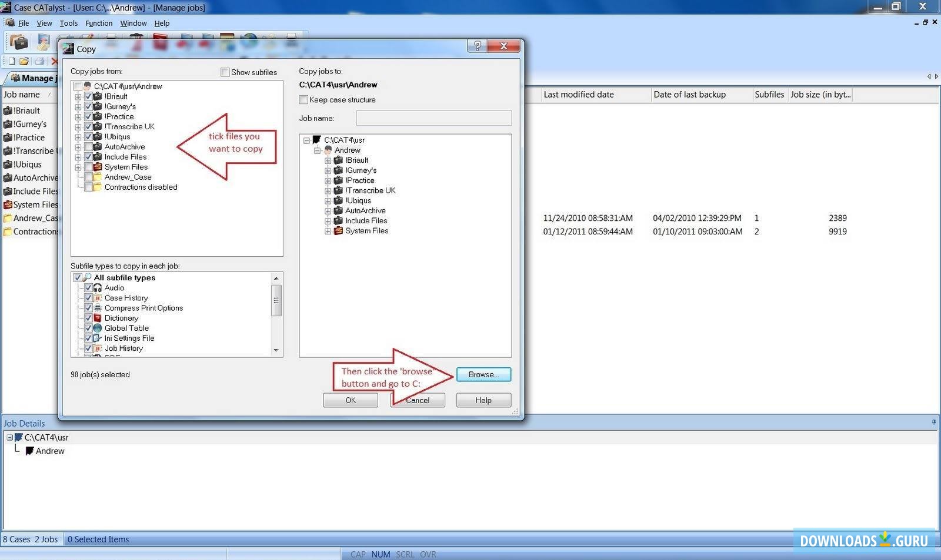Uncheck the !Briault job checkbox
This screenshot has height=560, width=941.
click(88, 96)
